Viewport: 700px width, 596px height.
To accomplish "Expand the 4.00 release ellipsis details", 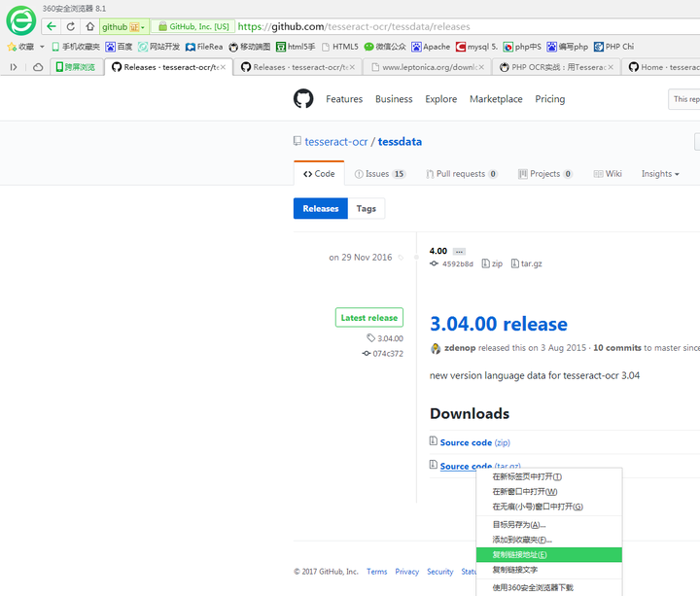I will pyautogui.click(x=459, y=252).
